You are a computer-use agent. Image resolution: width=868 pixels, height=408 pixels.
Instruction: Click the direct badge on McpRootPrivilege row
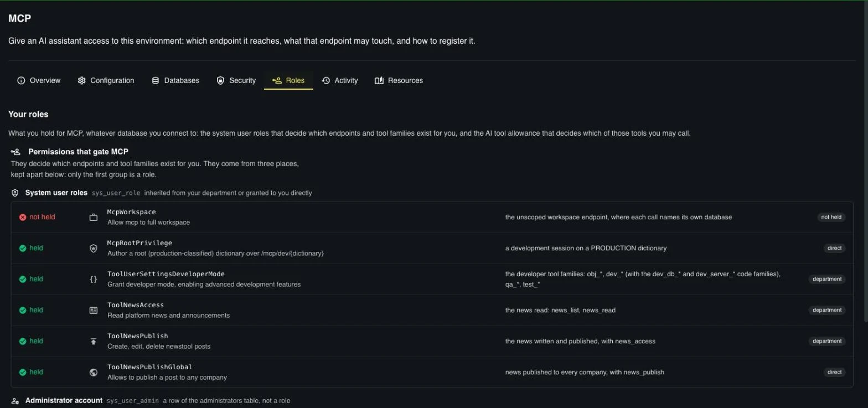click(834, 249)
